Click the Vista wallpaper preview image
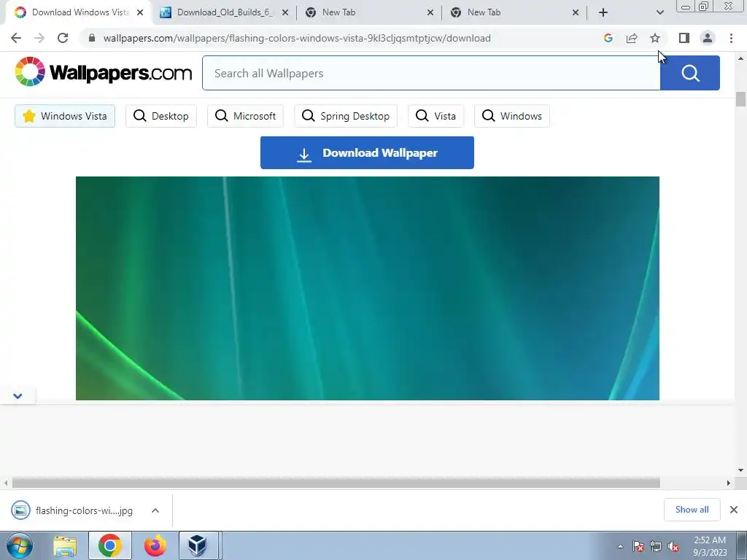This screenshot has width=747, height=560. click(368, 288)
